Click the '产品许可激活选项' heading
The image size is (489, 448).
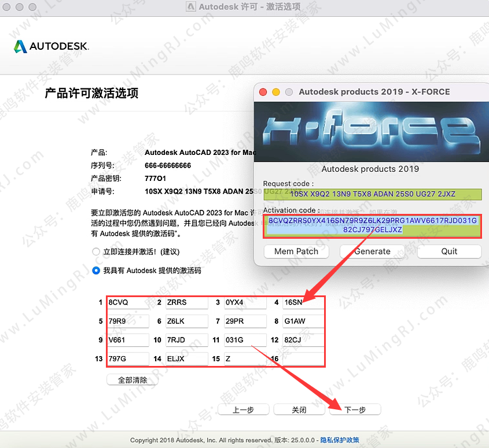pyautogui.click(x=91, y=93)
